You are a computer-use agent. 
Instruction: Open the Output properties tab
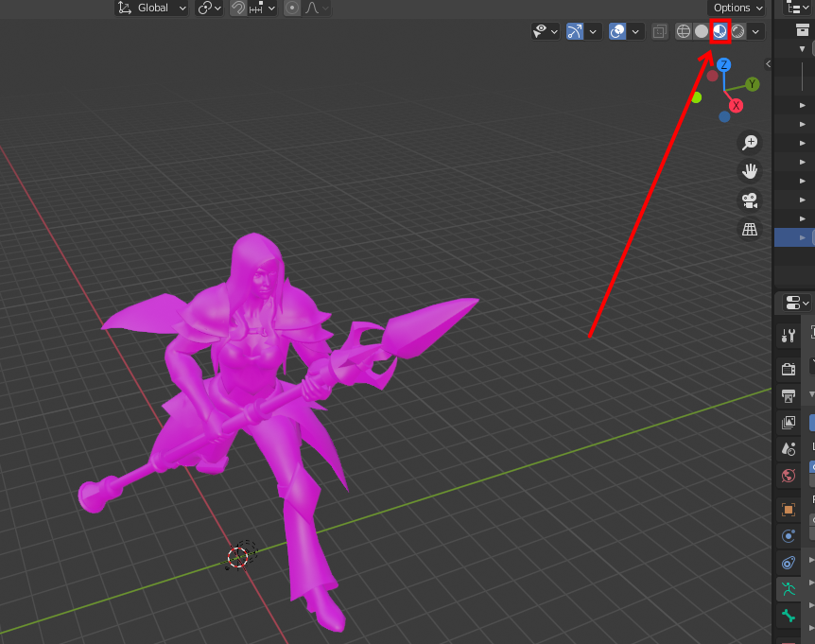click(789, 396)
